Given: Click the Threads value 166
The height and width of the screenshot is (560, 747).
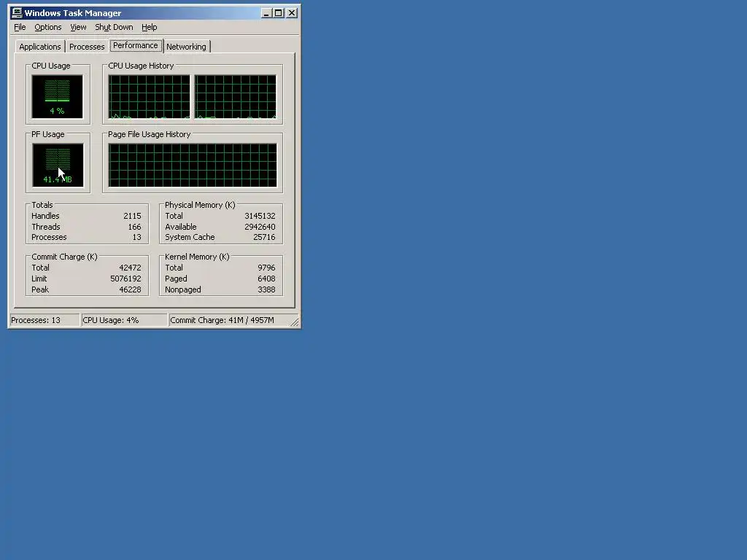Looking at the screenshot, I should (x=134, y=227).
